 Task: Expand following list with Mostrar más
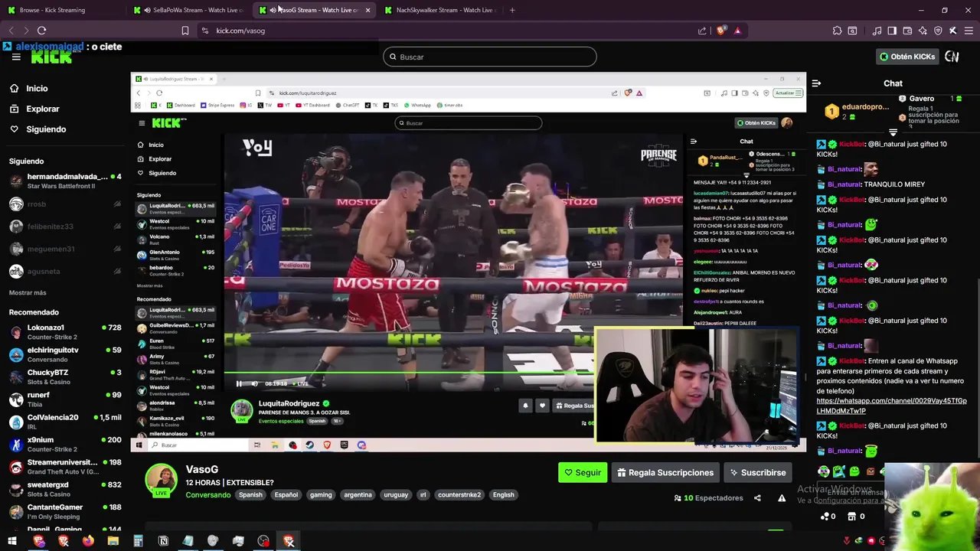tap(28, 292)
